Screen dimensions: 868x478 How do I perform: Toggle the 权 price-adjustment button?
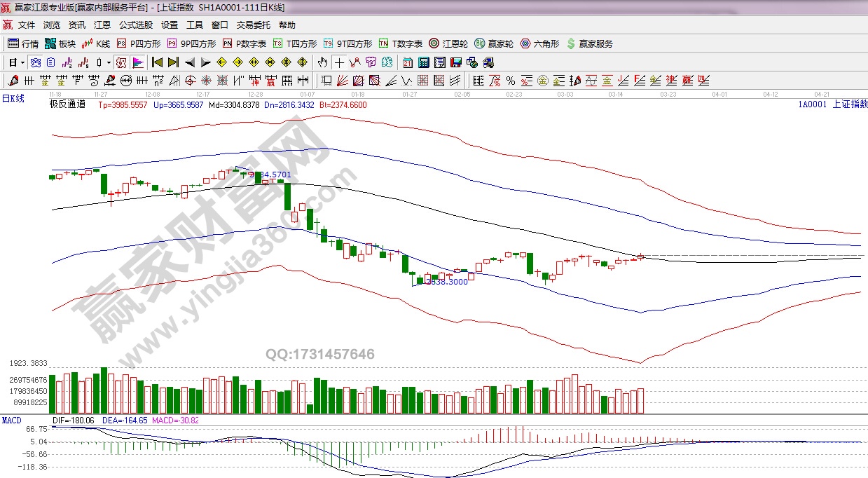120,62
